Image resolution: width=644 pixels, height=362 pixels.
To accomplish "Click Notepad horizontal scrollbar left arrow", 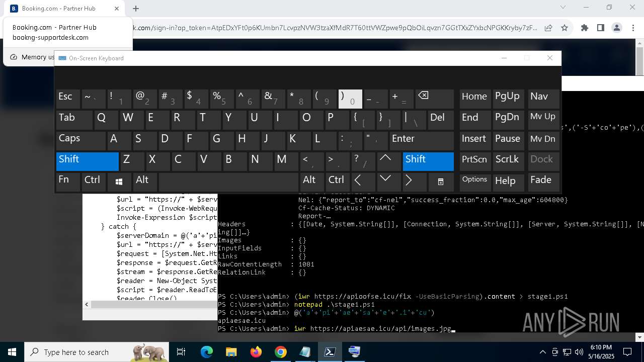I will tap(87, 304).
